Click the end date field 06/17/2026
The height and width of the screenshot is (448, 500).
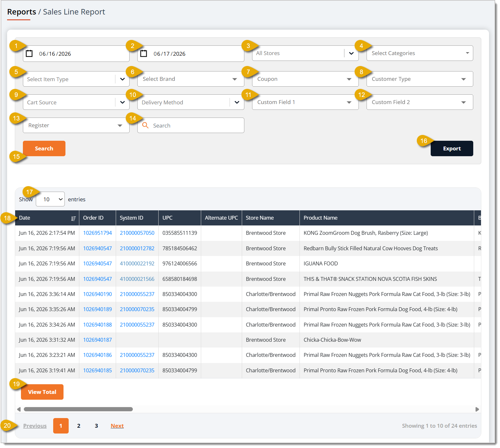point(191,53)
